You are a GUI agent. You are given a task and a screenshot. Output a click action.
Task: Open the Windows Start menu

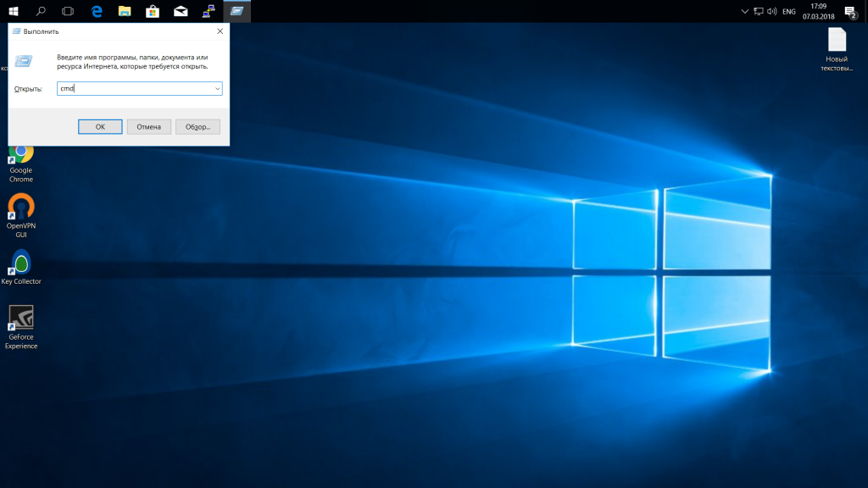pos(14,11)
